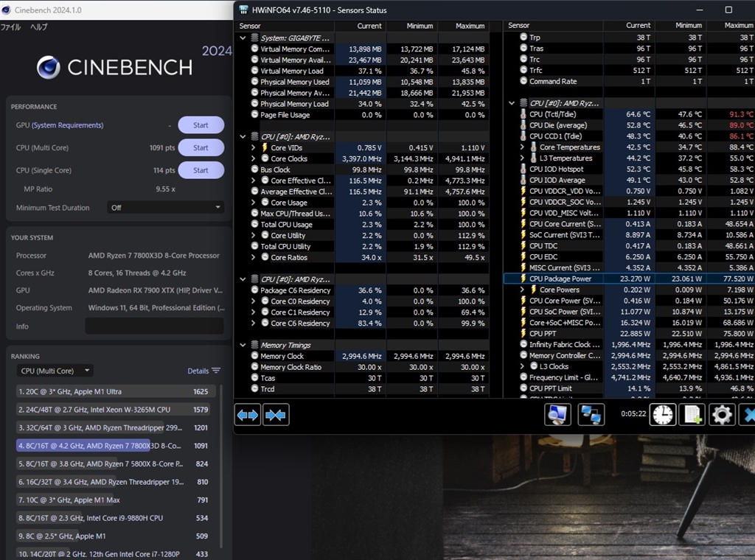755x560 pixels.
Task: Expand the Core Temperatures row
Action: 522,147
